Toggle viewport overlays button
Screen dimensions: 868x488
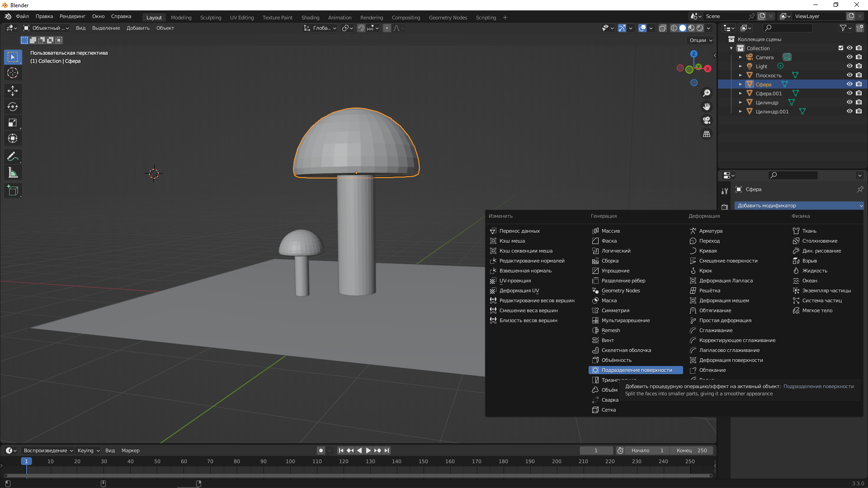click(x=642, y=28)
